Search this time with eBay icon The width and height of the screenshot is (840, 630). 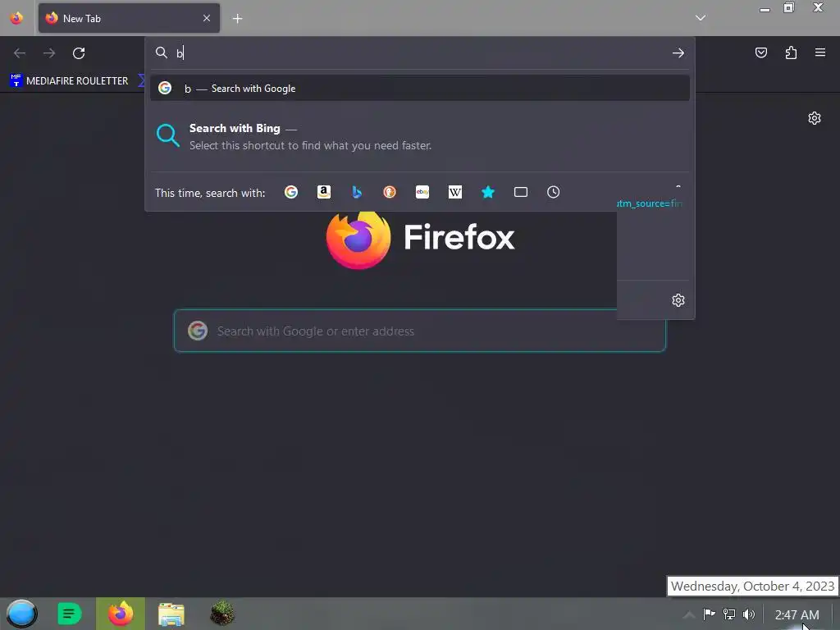point(422,192)
